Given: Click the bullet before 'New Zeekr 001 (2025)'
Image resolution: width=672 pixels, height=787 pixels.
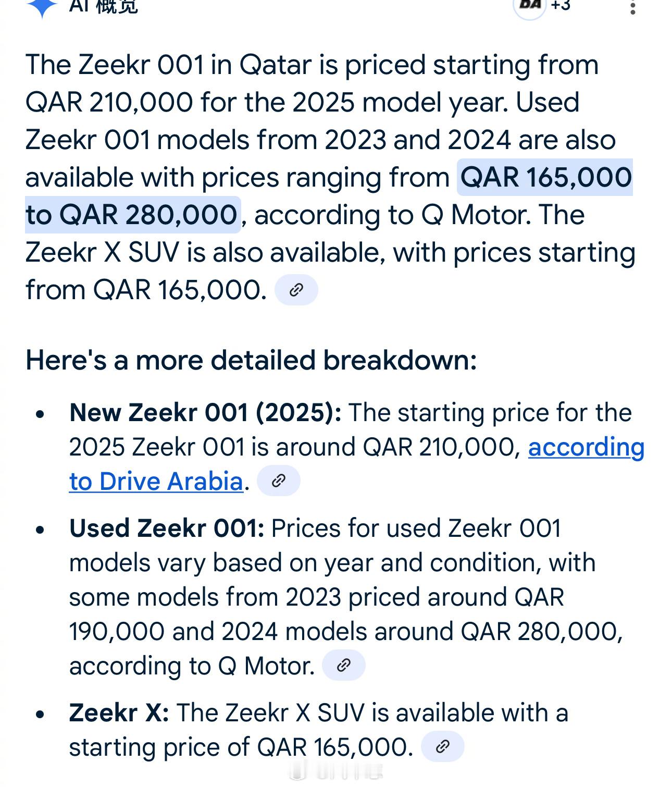Looking at the screenshot, I should pyautogui.click(x=41, y=414).
